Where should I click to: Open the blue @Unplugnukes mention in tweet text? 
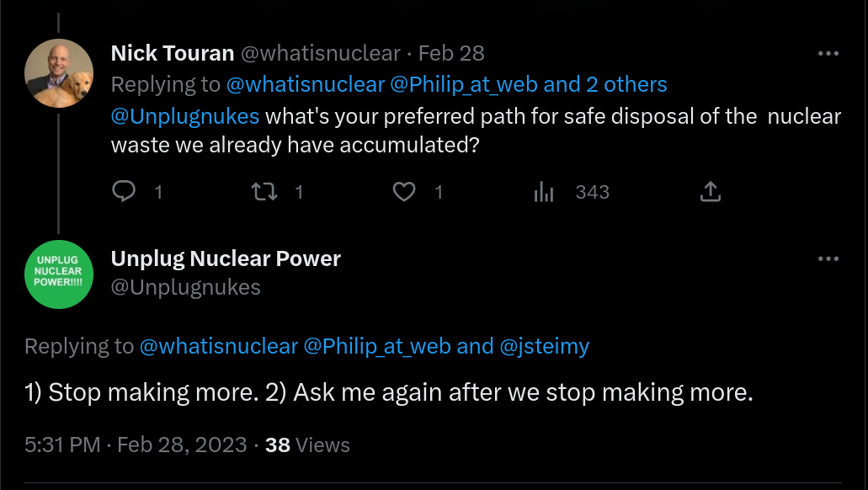185,115
